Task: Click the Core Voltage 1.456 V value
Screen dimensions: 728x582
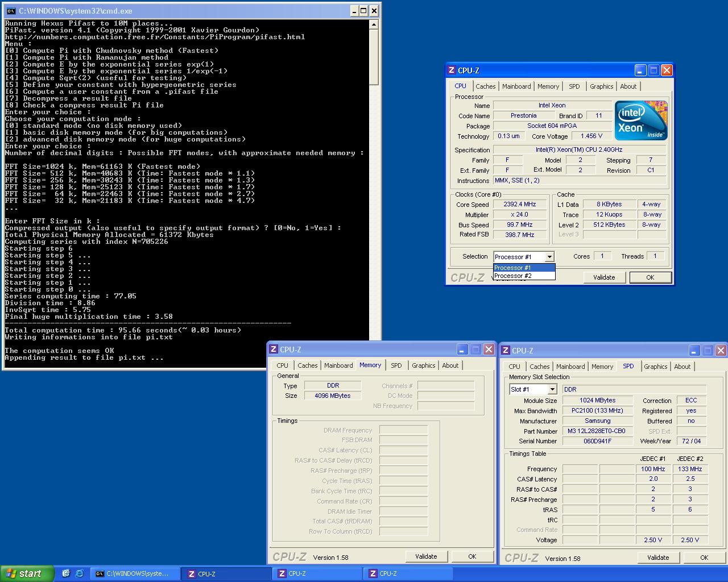Action: coord(591,136)
